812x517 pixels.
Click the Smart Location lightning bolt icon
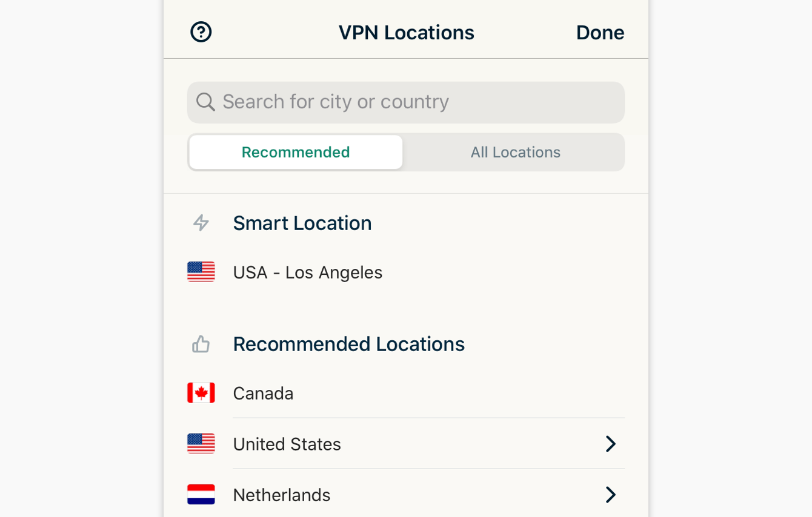(x=201, y=223)
